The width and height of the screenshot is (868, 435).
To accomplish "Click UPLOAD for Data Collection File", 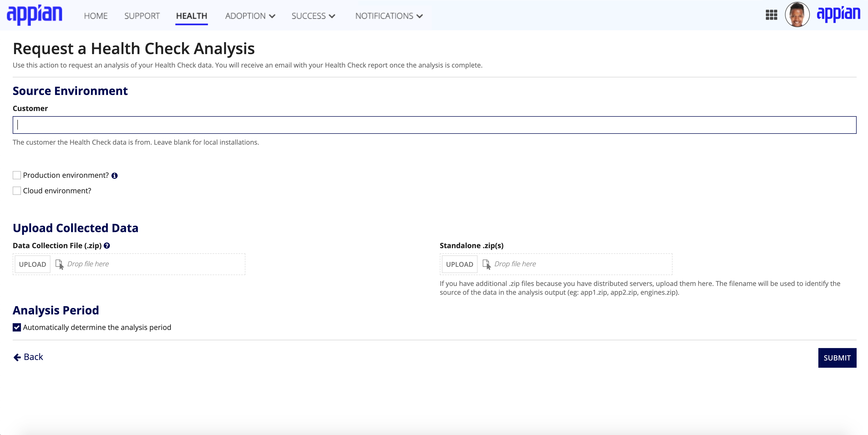I will (x=32, y=264).
